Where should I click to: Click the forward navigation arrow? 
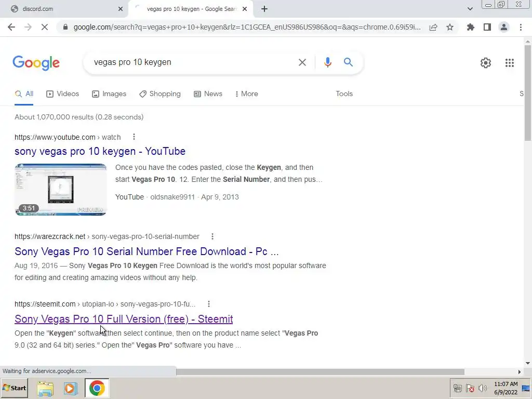pos(28,27)
